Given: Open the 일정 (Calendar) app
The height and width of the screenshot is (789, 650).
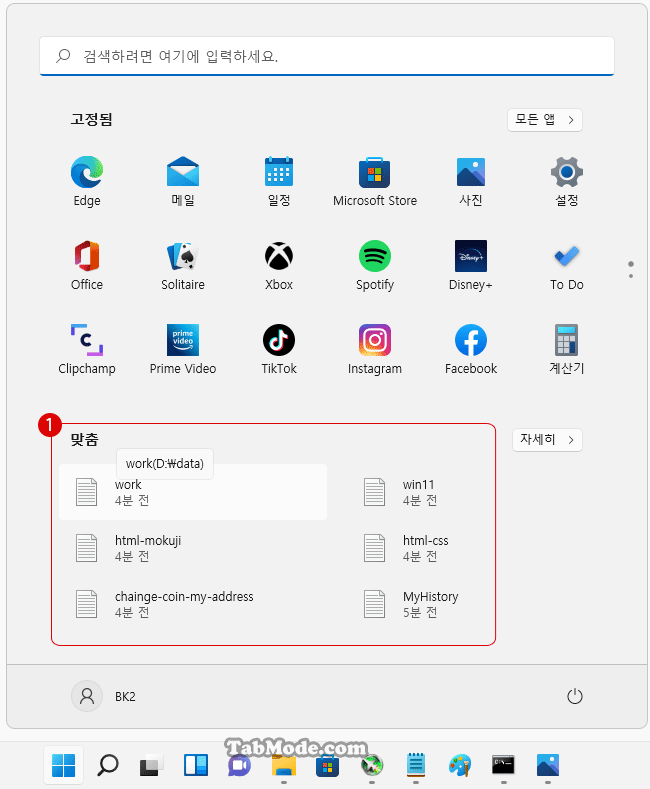Looking at the screenshot, I should [279, 181].
